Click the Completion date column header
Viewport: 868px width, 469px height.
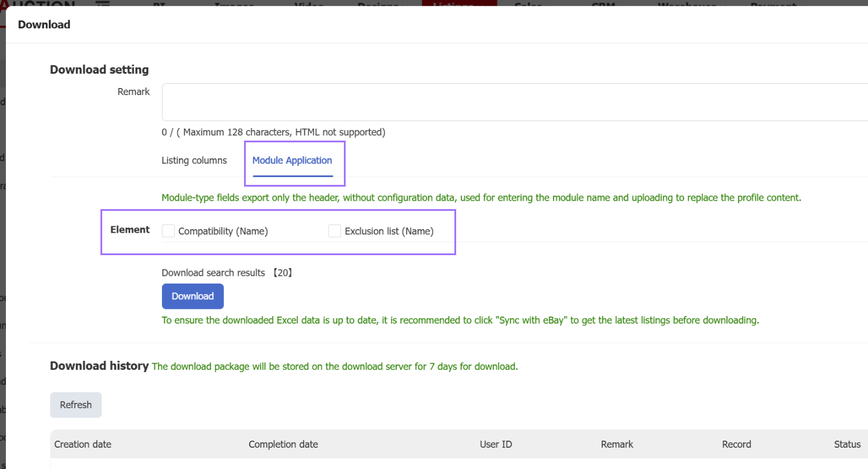pyautogui.click(x=283, y=444)
